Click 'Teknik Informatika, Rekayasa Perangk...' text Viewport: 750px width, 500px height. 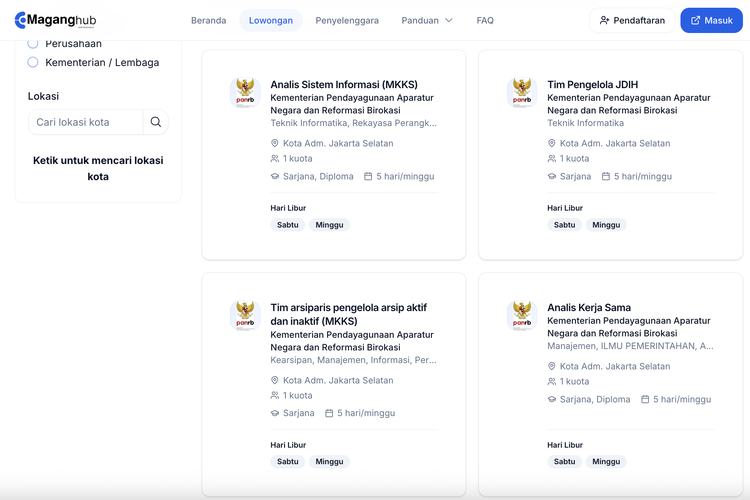pyautogui.click(x=353, y=123)
